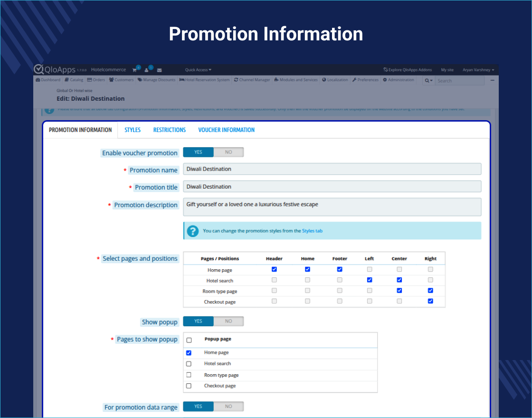Viewport: 532px width, 418px height.
Task: Uncheck Home page popup checkbox
Action: [189, 353]
